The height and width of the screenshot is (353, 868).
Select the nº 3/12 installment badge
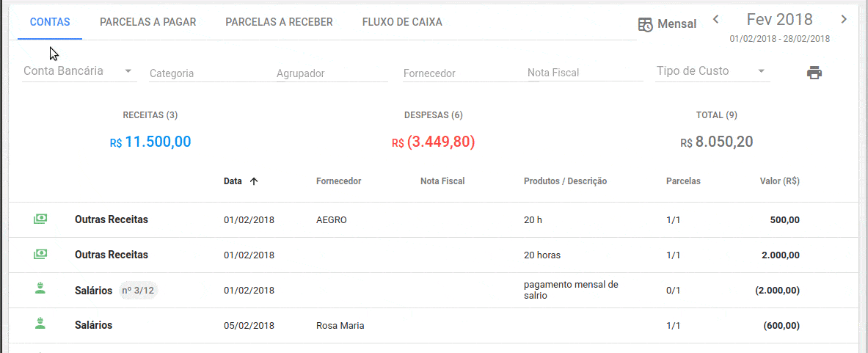click(x=139, y=291)
